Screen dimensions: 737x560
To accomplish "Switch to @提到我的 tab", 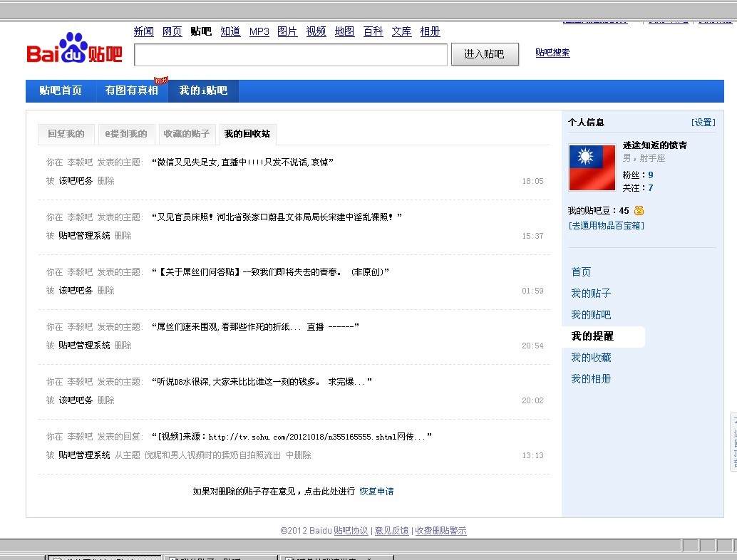I will click(x=126, y=134).
